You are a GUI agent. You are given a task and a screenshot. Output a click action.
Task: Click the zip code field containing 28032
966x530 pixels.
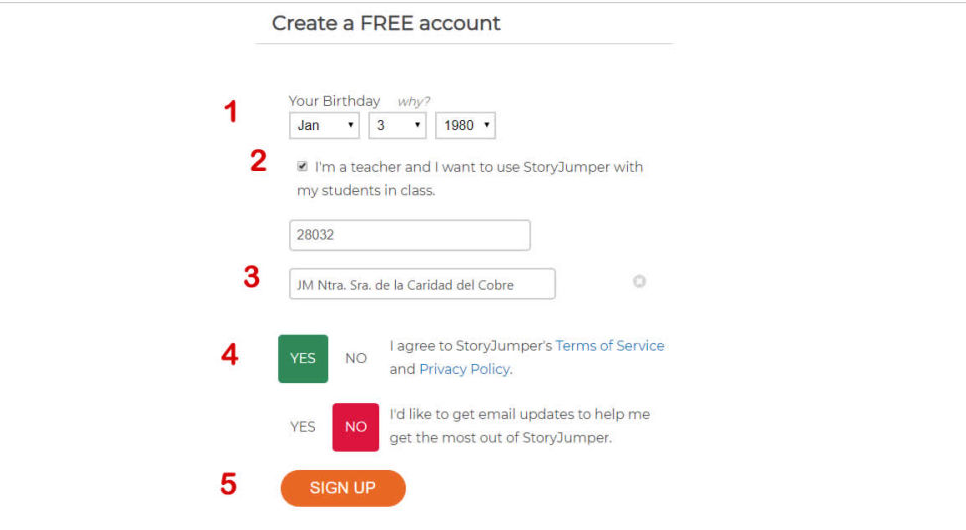click(x=409, y=236)
